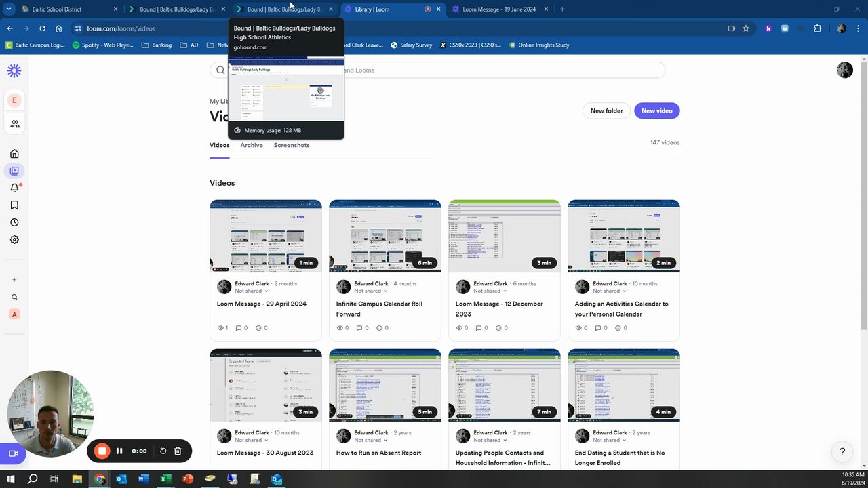Switch to the Loom Message - 19 June 2024 tab
Viewport: 868px width, 488px height.
click(x=500, y=9)
